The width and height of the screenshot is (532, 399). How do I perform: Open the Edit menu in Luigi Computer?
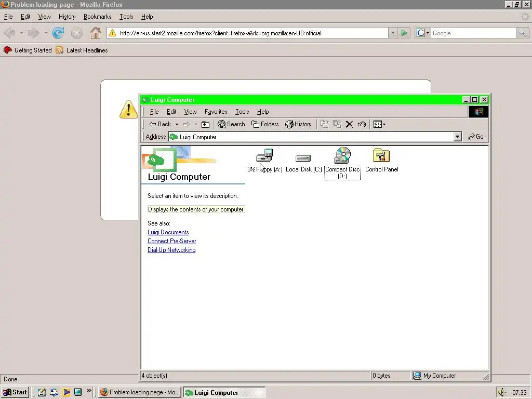point(171,112)
